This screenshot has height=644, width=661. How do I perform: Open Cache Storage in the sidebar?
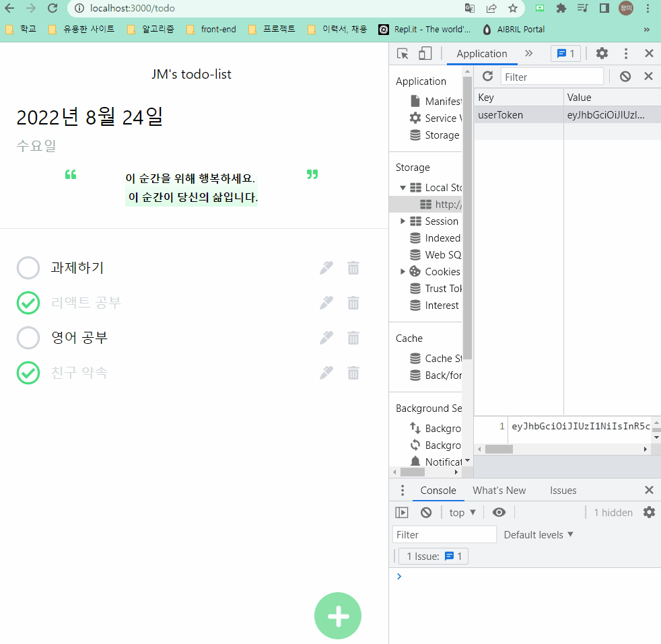click(x=436, y=359)
